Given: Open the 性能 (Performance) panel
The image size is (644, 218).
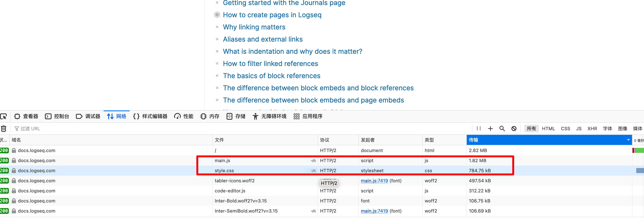Looking at the screenshot, I should (x=184, y=116).
